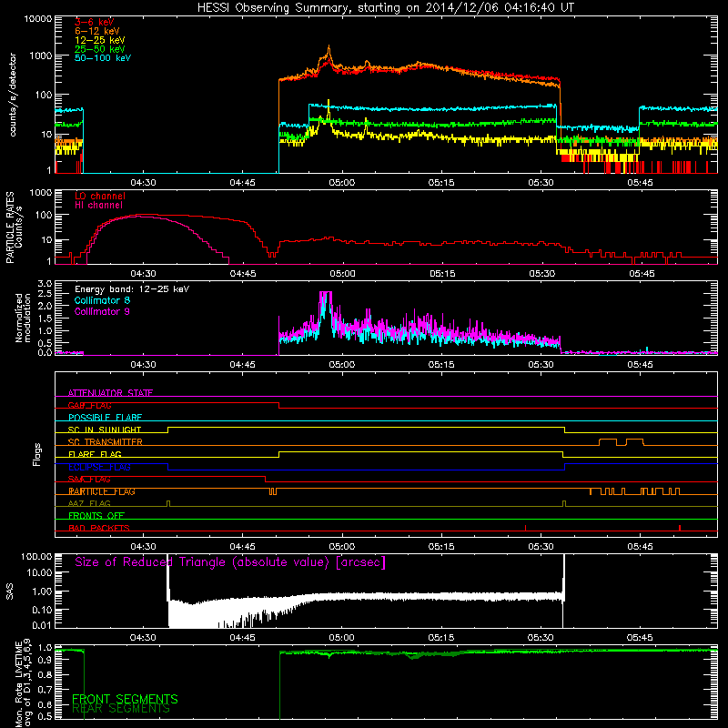Click the BAD_PACKETS spike near 05:28
Image resolution: width=728 pixels, height=728 pixels.
pyautogui.click(x=526, y=528)
